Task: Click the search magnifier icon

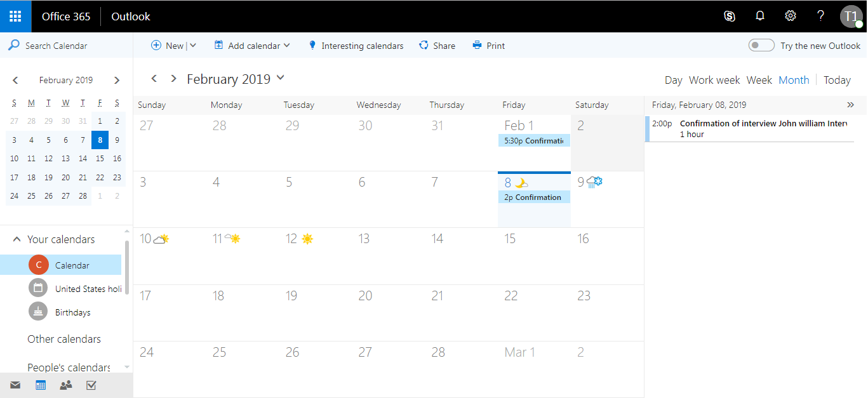Action: [13, 45]
